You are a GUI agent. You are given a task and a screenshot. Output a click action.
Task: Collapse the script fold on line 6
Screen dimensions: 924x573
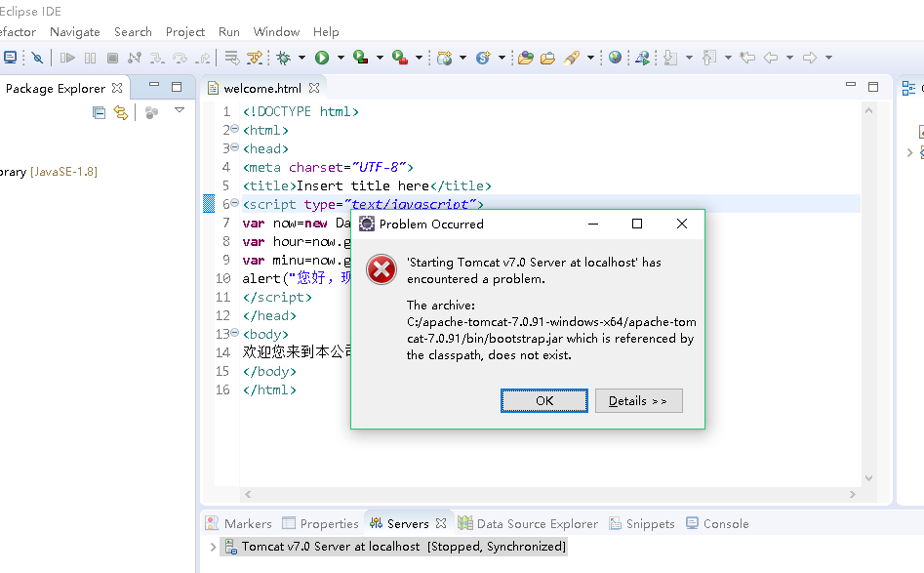234,203
